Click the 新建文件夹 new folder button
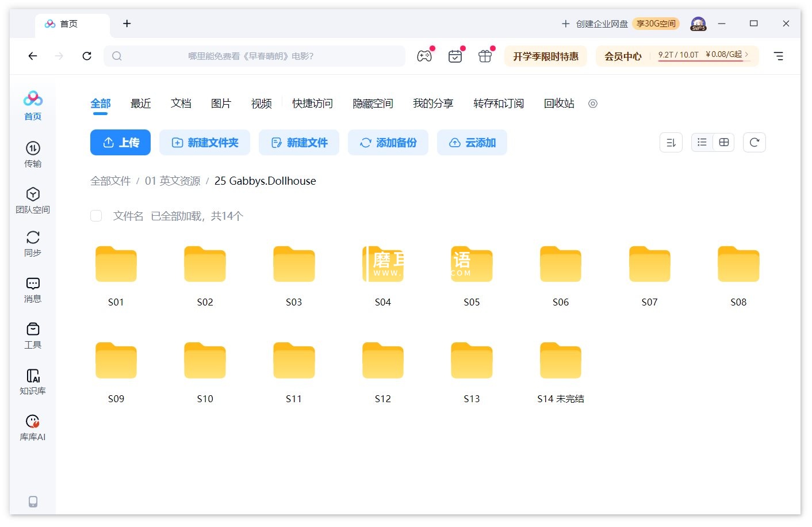This screenshot has width=812, height=527. tap(205, 143)
